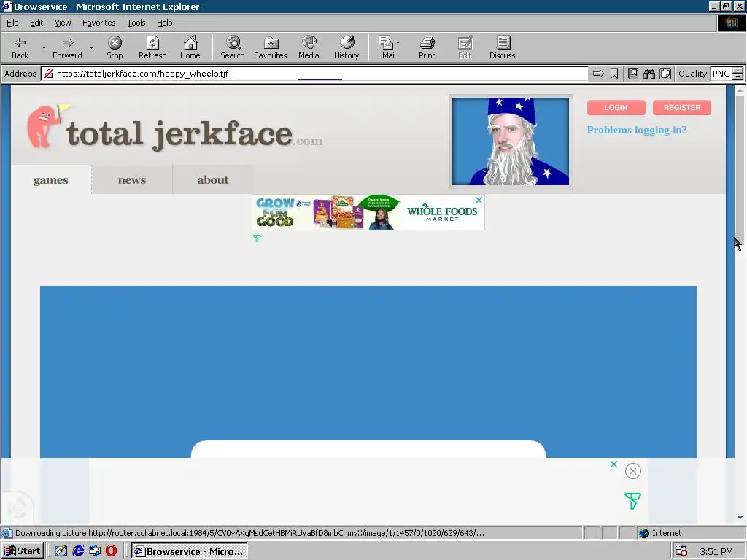
Task: Switch to the games tab
Action: point(51,179)
